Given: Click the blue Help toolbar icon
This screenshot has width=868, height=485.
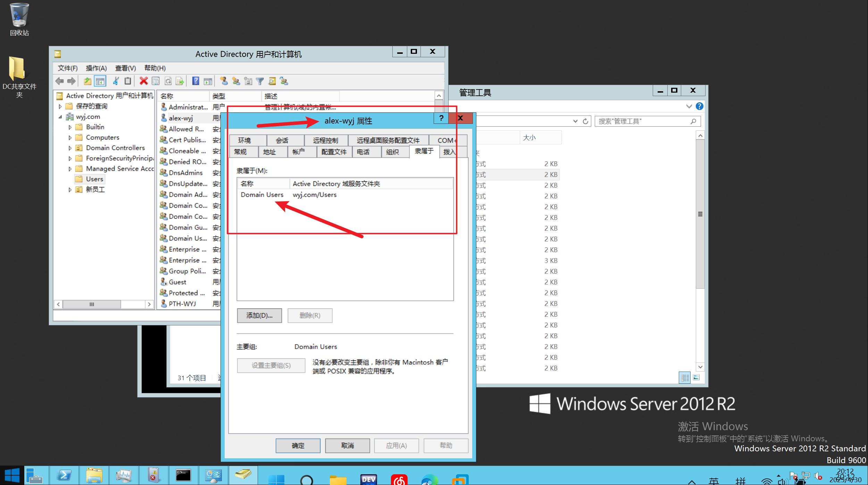Looking at the screenshot, I should tap(196, 81).
